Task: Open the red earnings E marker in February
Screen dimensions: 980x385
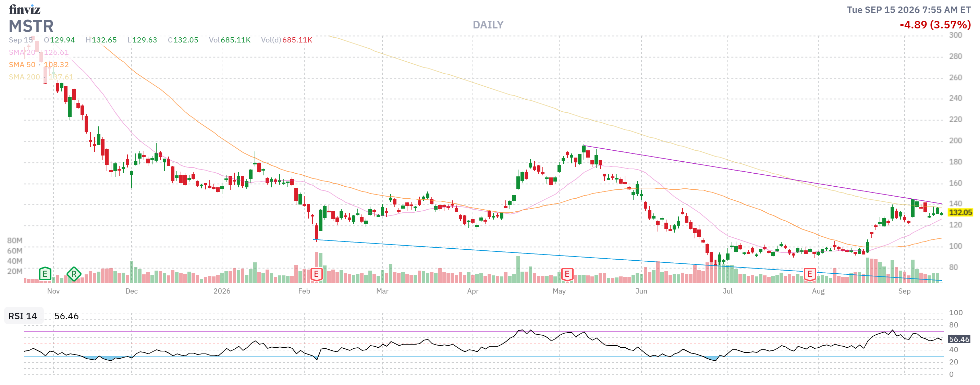Action: [316, 274]
